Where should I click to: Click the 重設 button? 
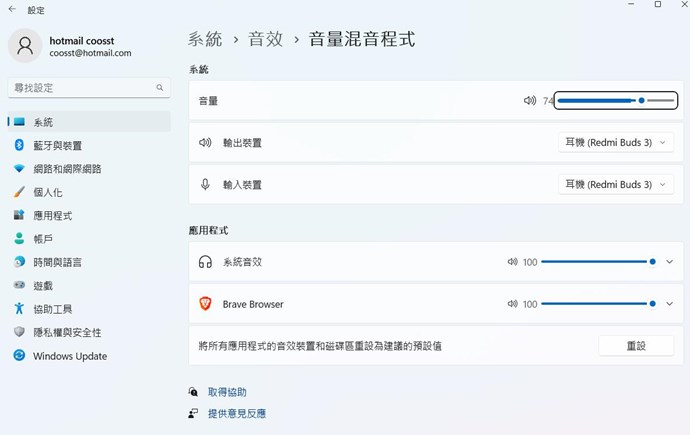(636, 345)
